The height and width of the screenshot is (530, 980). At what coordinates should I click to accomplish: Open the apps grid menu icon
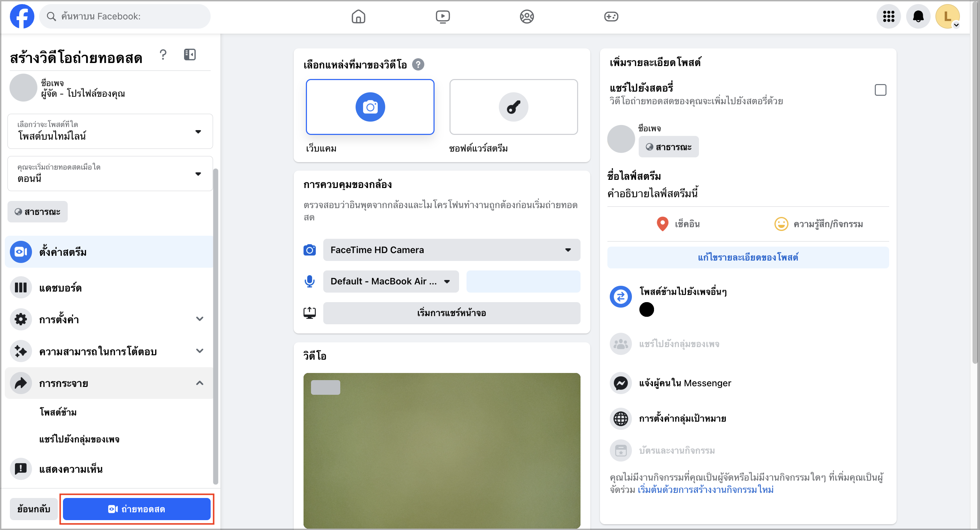tap(888, 16)
